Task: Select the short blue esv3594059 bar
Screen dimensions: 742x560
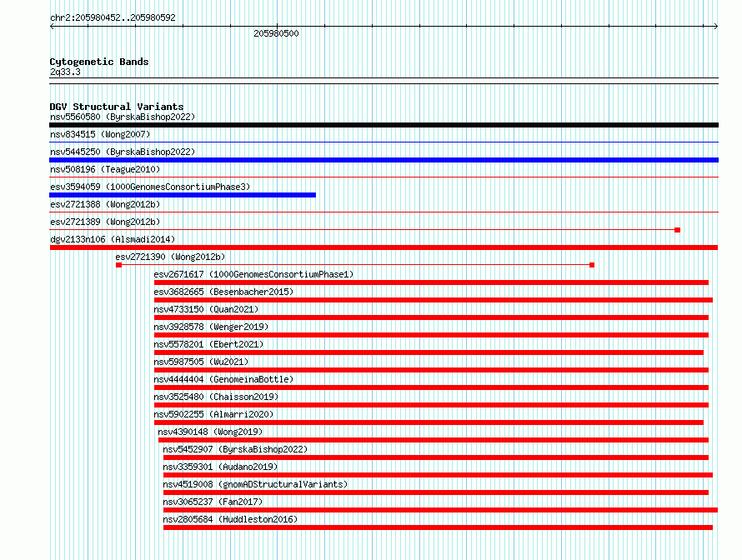Action: coord(183,195)
